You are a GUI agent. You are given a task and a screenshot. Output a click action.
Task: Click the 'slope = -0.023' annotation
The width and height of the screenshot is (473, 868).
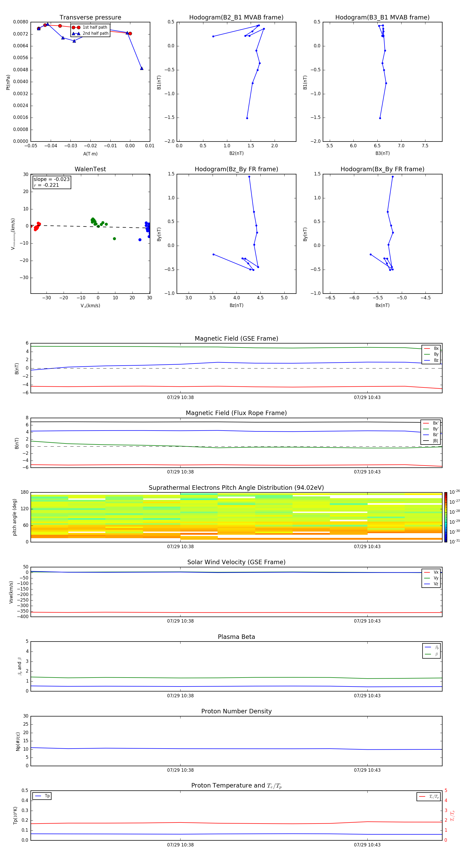[x=52, y=179]
